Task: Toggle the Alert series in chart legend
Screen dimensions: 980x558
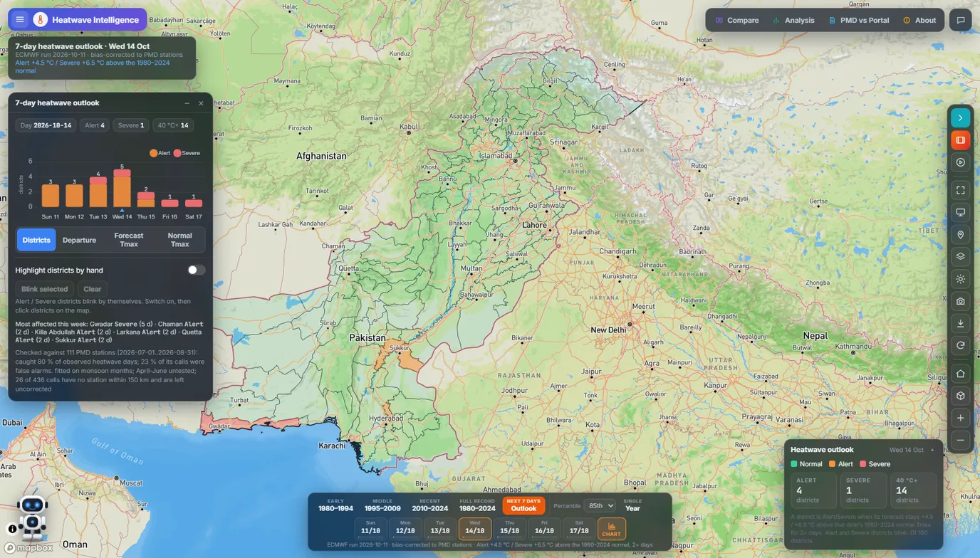Action: [160, 153]
